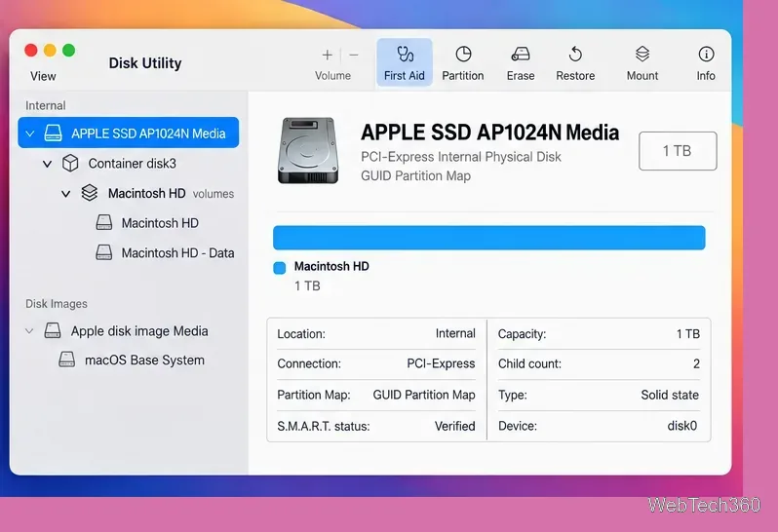The height and width of the screenshot is (532, 778).
Task: Click the Capacity 1 TB value in table
Action: [x=687, y=333]
